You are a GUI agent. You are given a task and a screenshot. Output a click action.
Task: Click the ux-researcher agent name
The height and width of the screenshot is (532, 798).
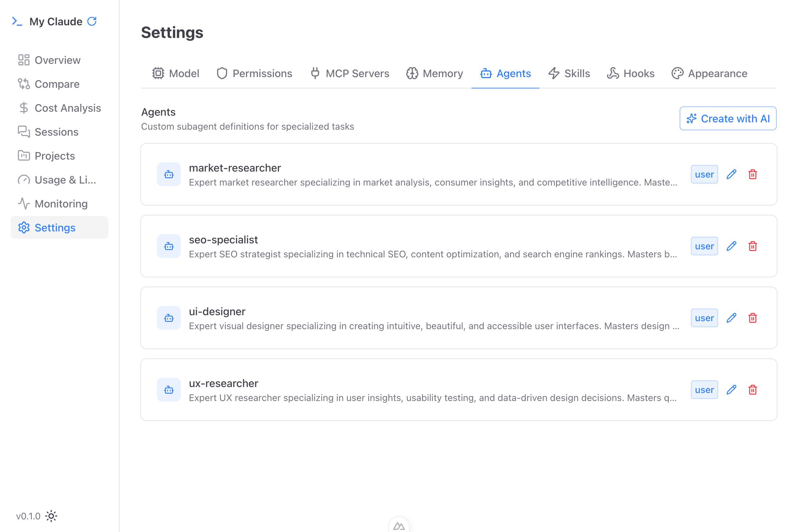(223, 383)
